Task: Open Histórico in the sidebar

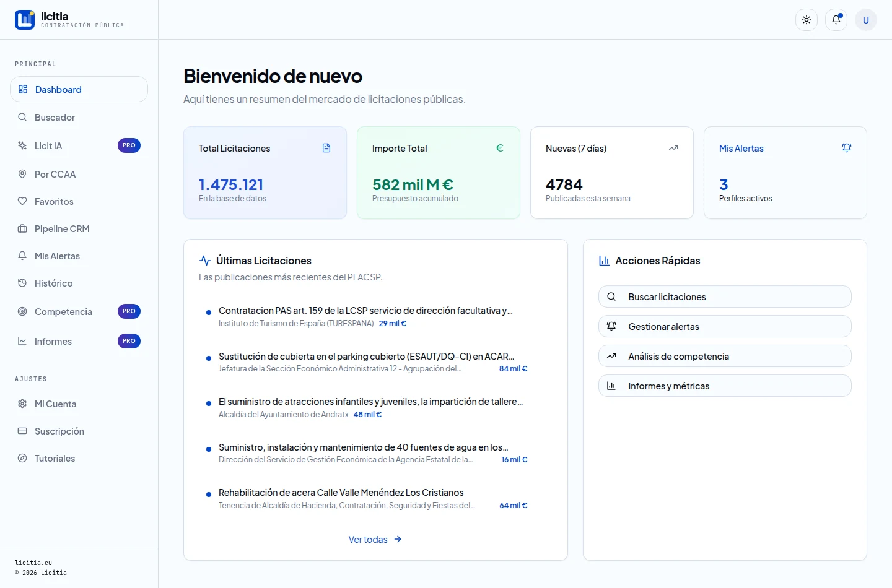Action: pyautogui.click(x=79, y=283)
